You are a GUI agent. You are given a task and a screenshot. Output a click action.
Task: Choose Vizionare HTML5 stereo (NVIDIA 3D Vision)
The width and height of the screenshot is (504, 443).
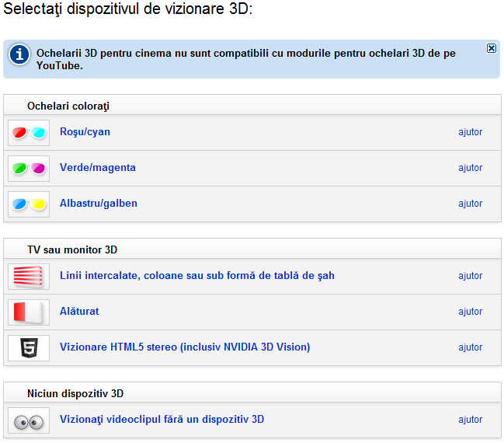185,347
